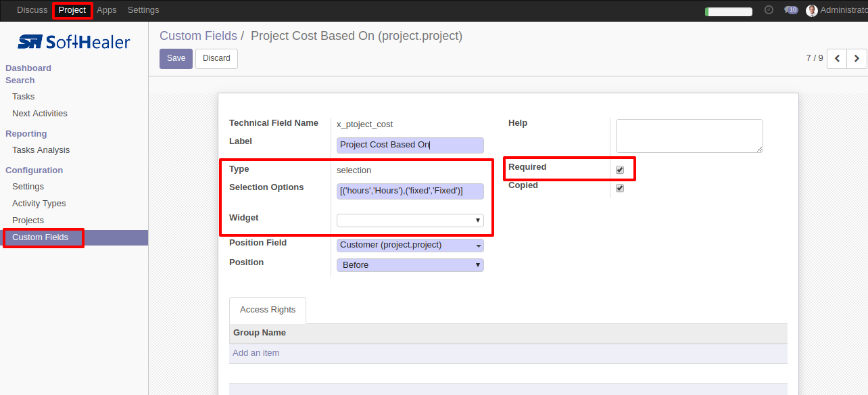Expand the Position Before dropdown

pyautogui.click(x=410, y=265)
